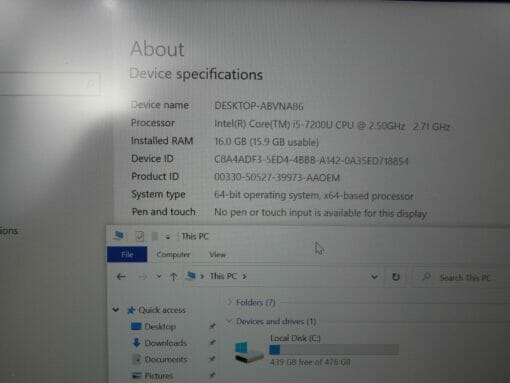The height and width of the screenshot is (383, 510).
Task: Open the Recent locations dropdown arrow
Action: point(159,276)
